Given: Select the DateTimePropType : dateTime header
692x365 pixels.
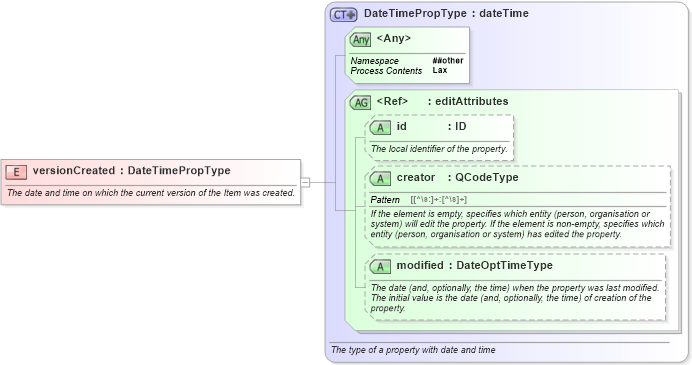Looking at the screenshot, I should point(446,14).
